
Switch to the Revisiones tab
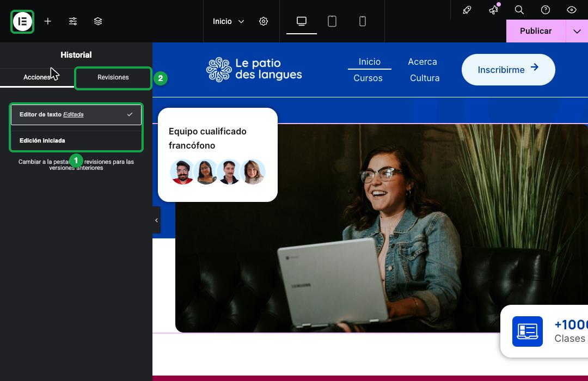click(x=113, y=77)
